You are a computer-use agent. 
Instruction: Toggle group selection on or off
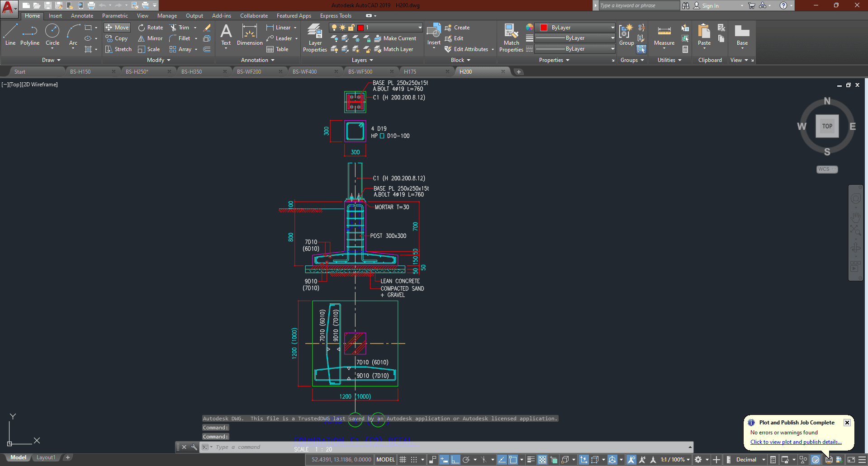(x=641, y=49)
